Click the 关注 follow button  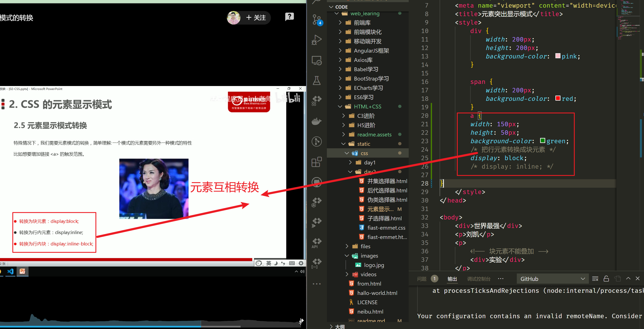[256, 18]
